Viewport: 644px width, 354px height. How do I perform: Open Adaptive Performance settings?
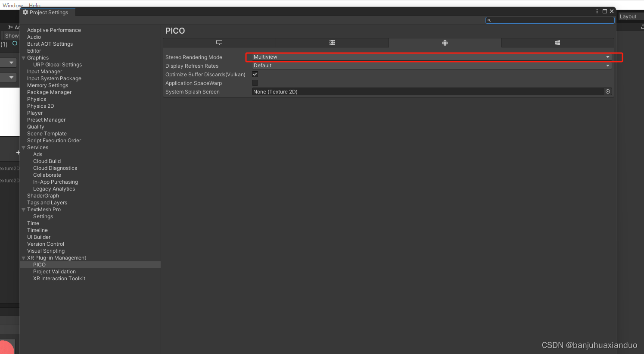[54, 30]
